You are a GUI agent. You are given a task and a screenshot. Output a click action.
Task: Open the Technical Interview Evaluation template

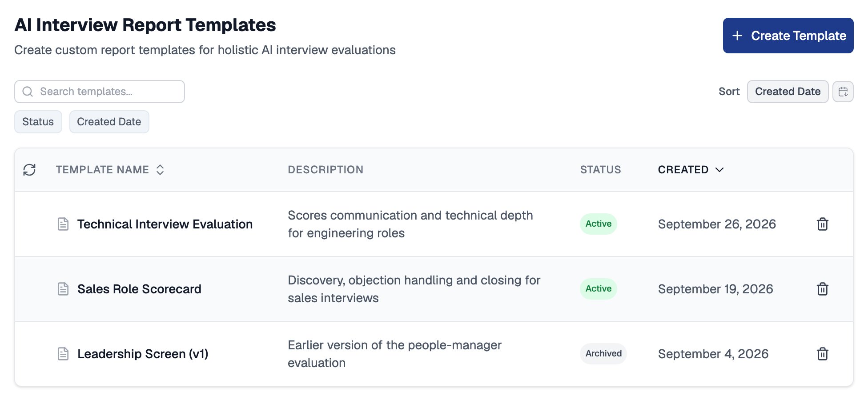point(165,224)
